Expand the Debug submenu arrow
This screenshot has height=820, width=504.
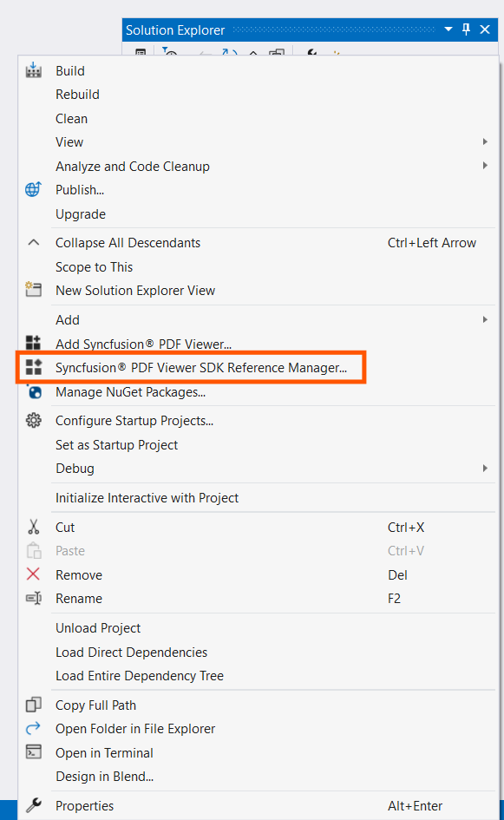(x=485, y=468)
